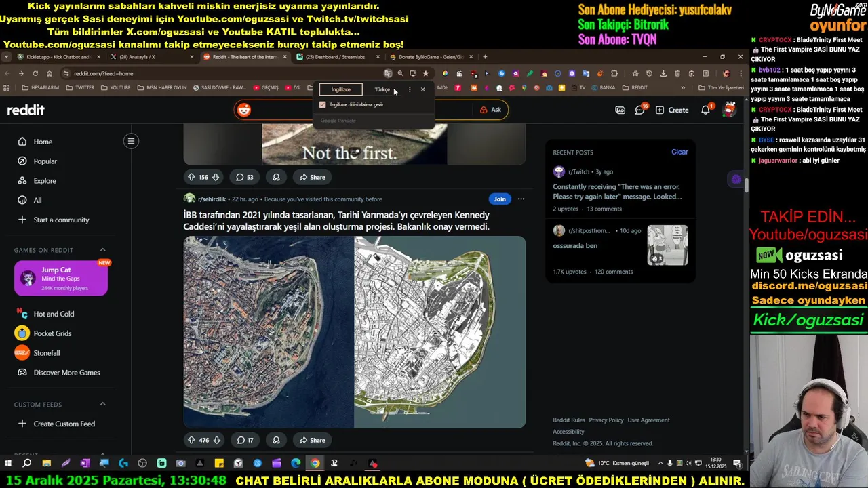Viewport: 868px width, 488px height.
Task: Switch to the Dashboard / Streamlabs tab
Action: coord(338,57)
